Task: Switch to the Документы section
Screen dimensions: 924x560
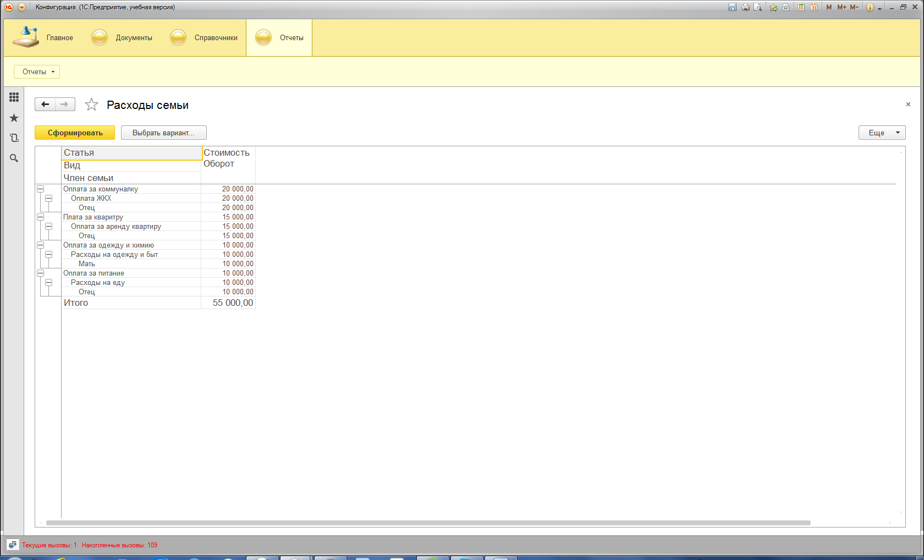Action: coord(122,37)
